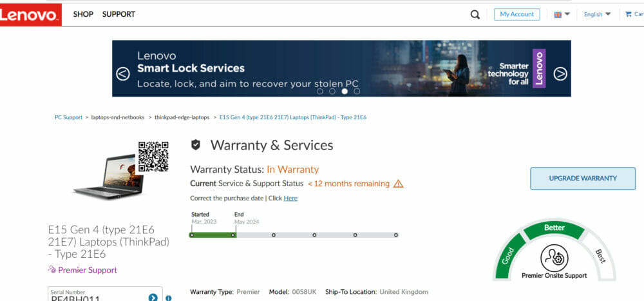
Task: Open thinkpad-edge-laptops breadcrumb
Action: [182, 117]
